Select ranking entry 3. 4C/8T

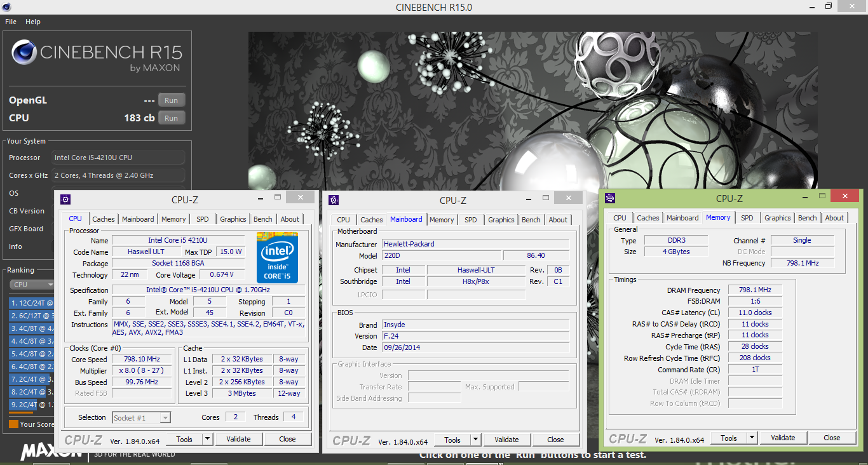pos(32,328)
